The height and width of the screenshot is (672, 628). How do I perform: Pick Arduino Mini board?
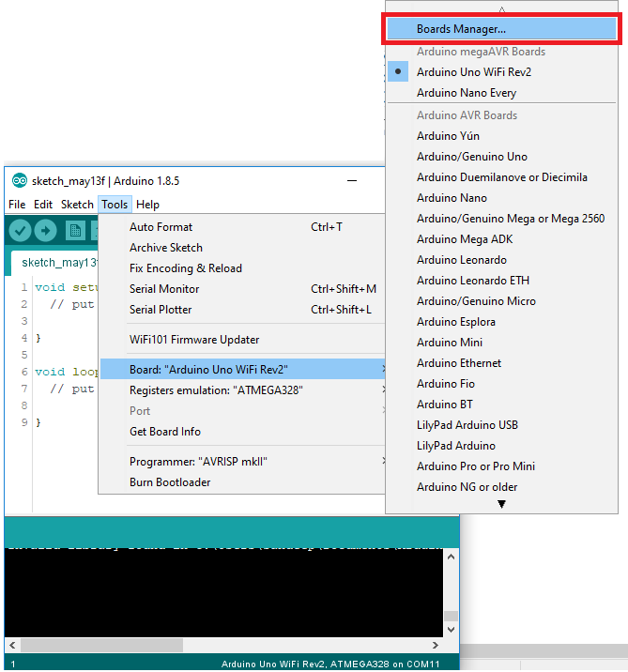(x=501, y=343)
